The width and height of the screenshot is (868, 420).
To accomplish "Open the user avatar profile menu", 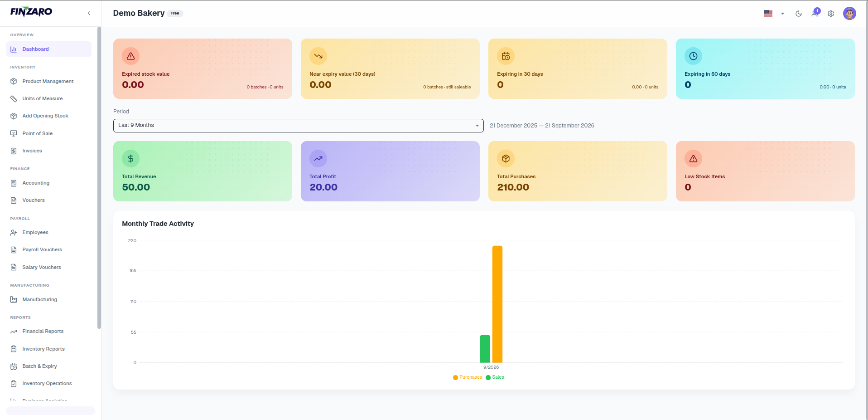I will coord(849,14).
